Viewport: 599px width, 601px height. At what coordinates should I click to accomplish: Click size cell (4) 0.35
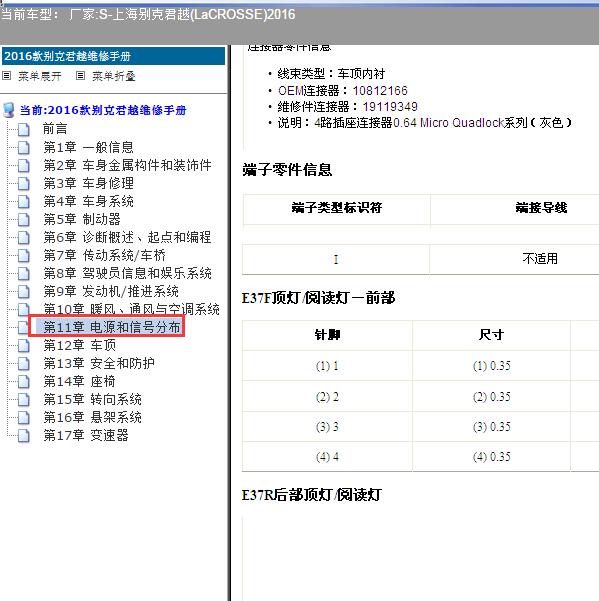click(491, 457)
